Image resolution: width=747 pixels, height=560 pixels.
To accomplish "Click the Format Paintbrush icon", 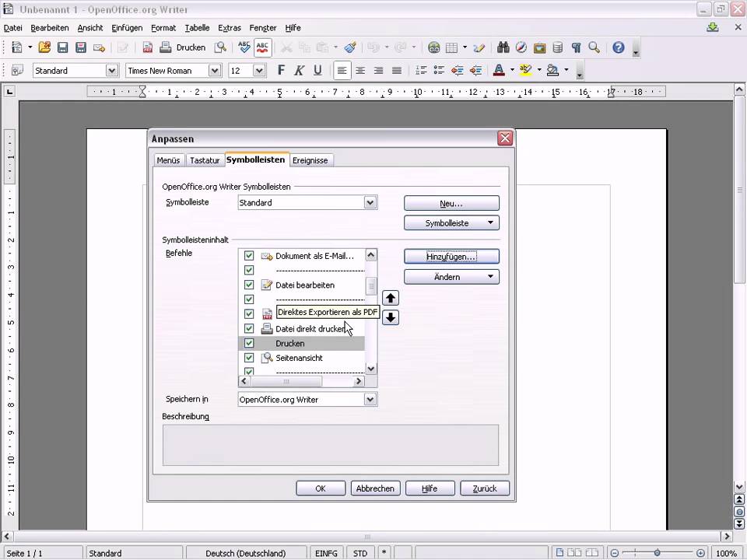I will pos(350,47).
